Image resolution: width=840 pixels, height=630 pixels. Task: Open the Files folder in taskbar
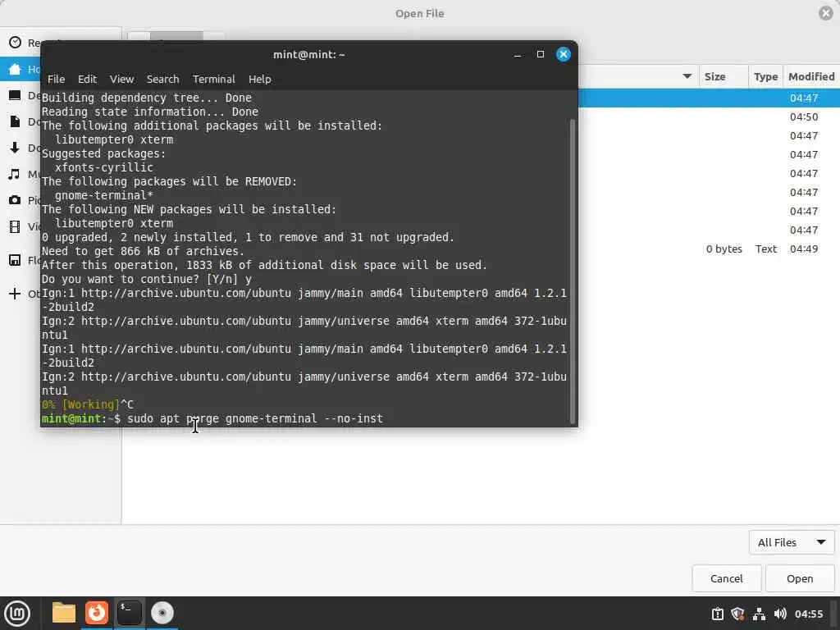coord(64,613)
